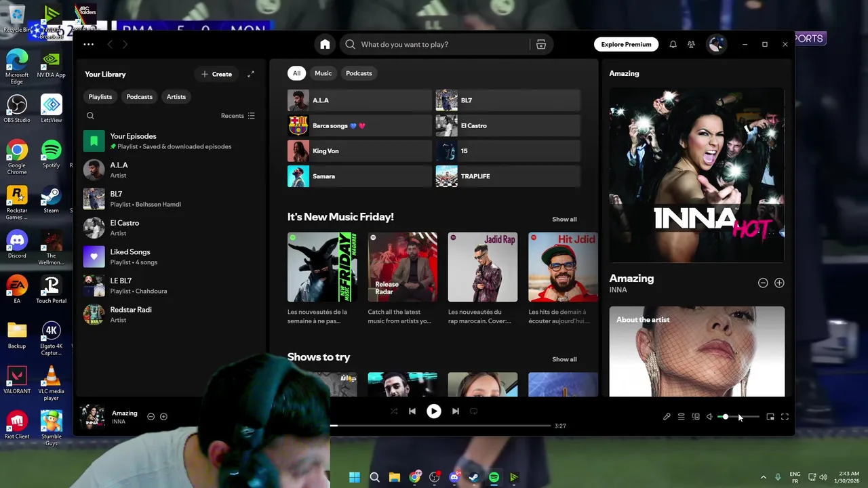Mute the Spotify volume
Image resolution: width=868 pixels, height=488 pixels.
pos(709,417)
